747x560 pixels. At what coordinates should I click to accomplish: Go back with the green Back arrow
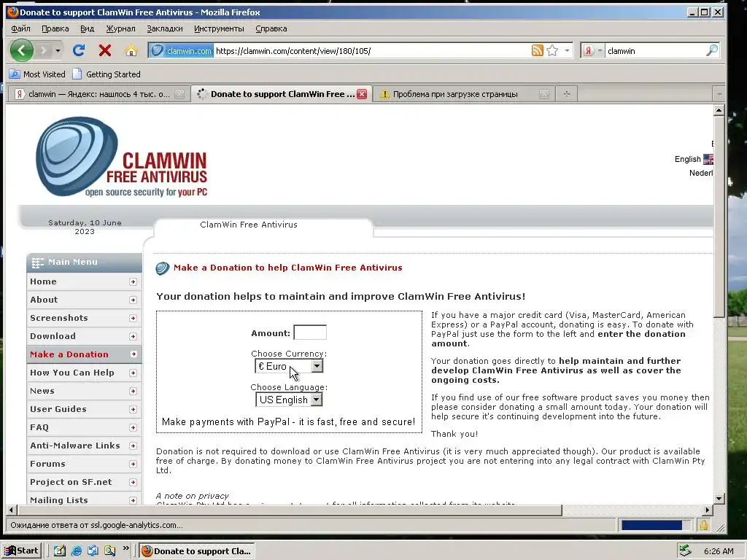tap(21, 50)
